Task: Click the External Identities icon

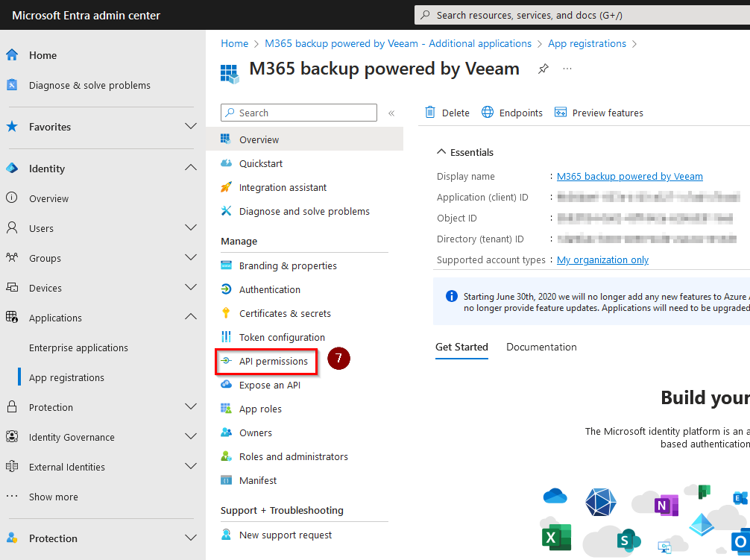Action: click(x=12, y=467)
